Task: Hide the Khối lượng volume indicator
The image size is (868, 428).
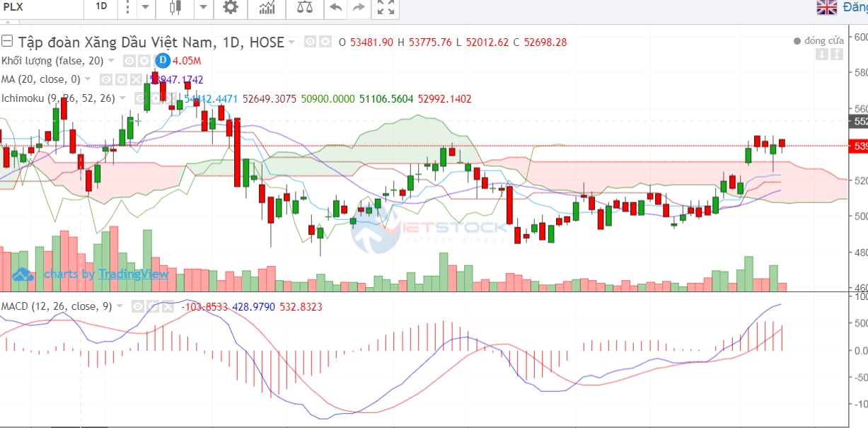Action: coord(129,61)
